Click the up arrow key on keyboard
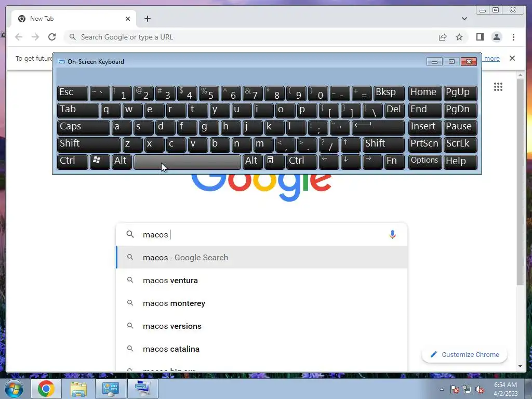The height and width of the screenshot is (399, 532). point(351,144)
